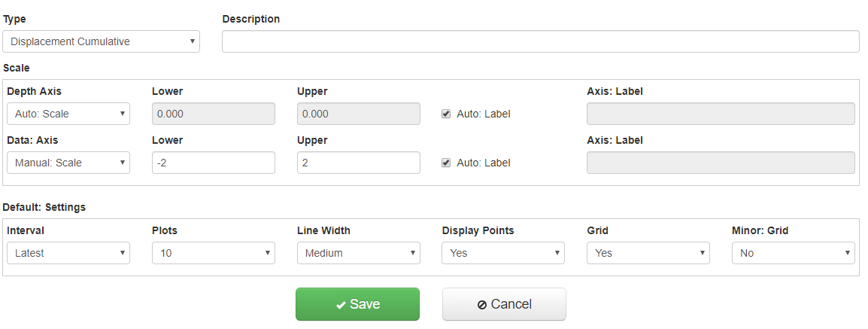Open the Display Points dropdown
This screenshot has height=329, width=868.
click(x=503, y=253)
